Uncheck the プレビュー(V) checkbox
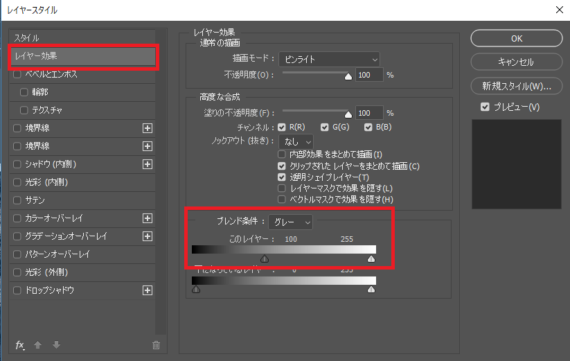 pyautogui.click(x=485, y=107)
